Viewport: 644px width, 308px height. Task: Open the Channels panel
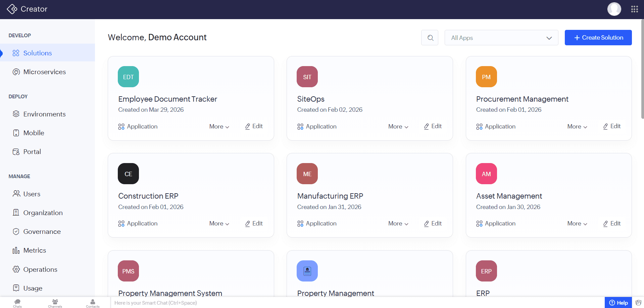(x=55, y=303)
